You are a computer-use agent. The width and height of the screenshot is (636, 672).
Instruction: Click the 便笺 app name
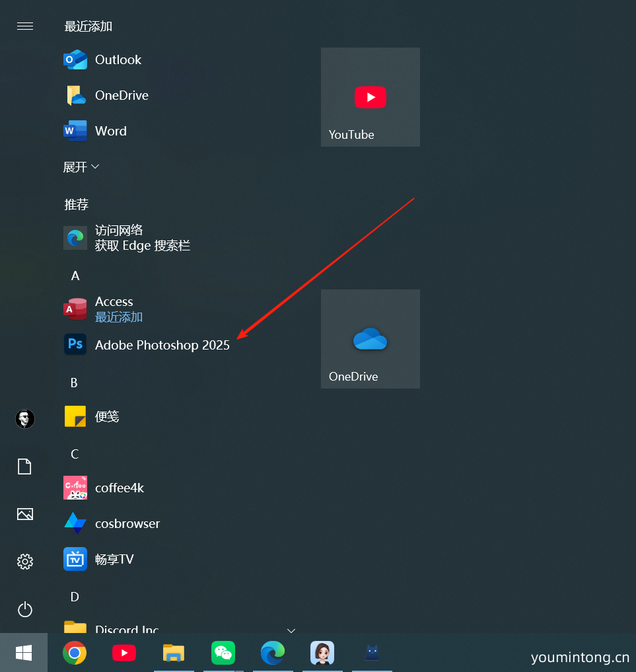click(107, 416)
